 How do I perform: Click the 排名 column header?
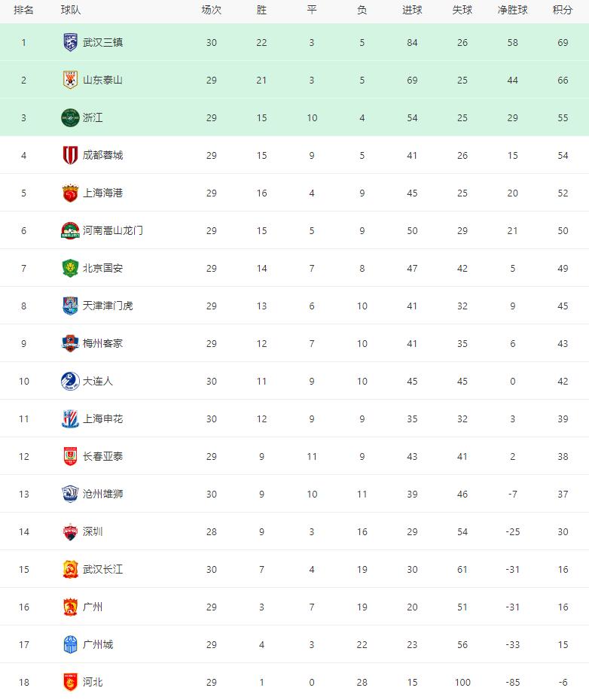(x=23, y=10)
